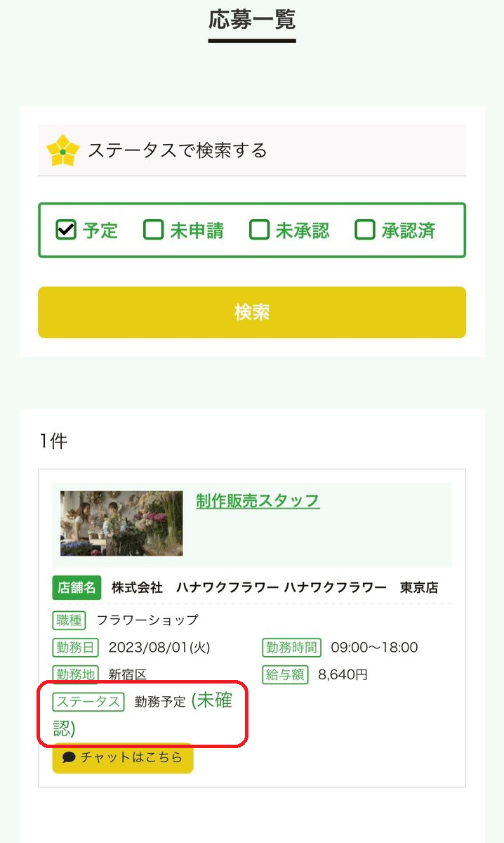Click the ステータス label badge

tap(88, 702)
